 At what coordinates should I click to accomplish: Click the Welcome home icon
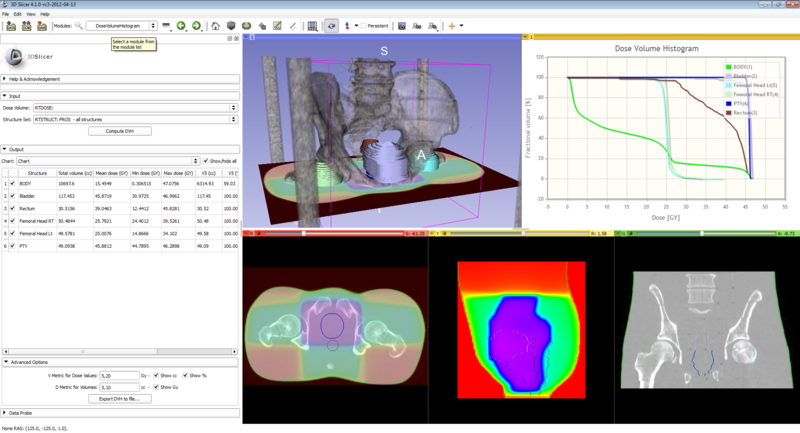(x=216, y=26)
